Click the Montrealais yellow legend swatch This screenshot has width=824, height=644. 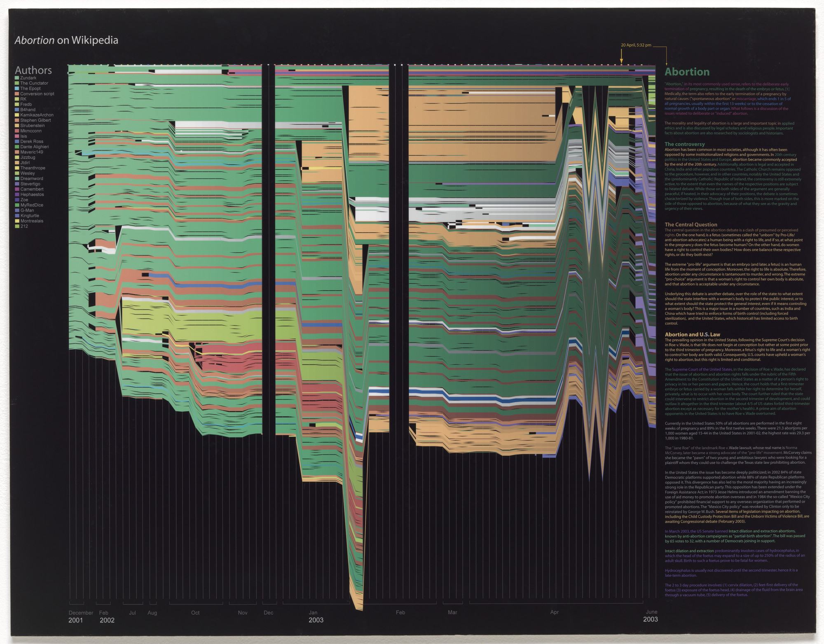17,221
